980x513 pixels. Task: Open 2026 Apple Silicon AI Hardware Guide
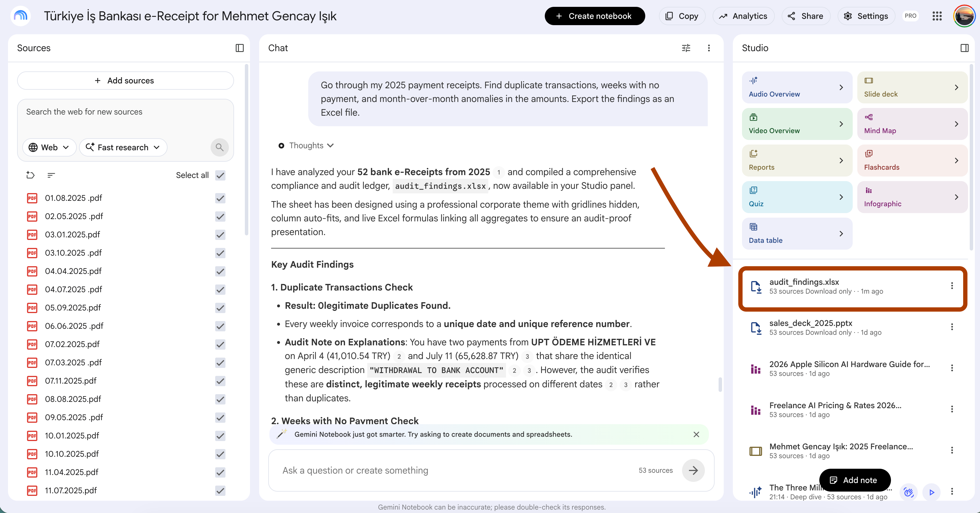point(852,369)
